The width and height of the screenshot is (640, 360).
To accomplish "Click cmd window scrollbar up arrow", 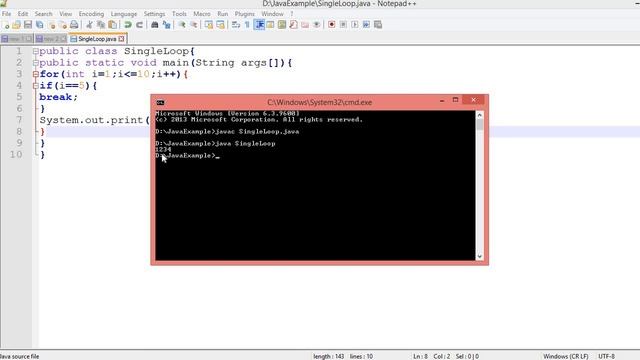I will click(x=480, y=115).
